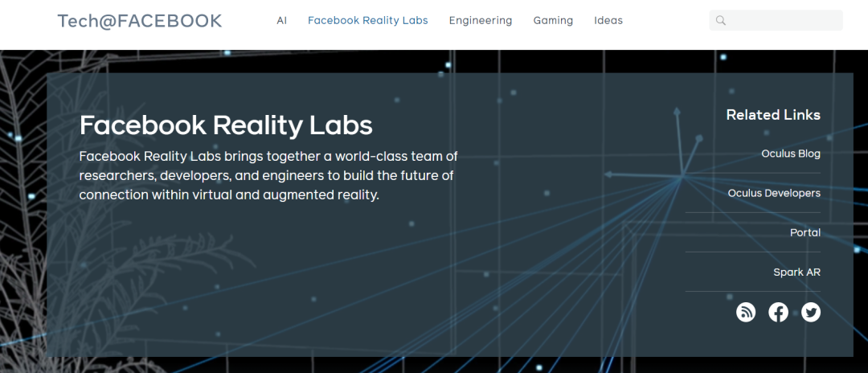This screenshot has height=373, width=868.
Task: Click the description paragraph about researchers
Action: point(268,175)
